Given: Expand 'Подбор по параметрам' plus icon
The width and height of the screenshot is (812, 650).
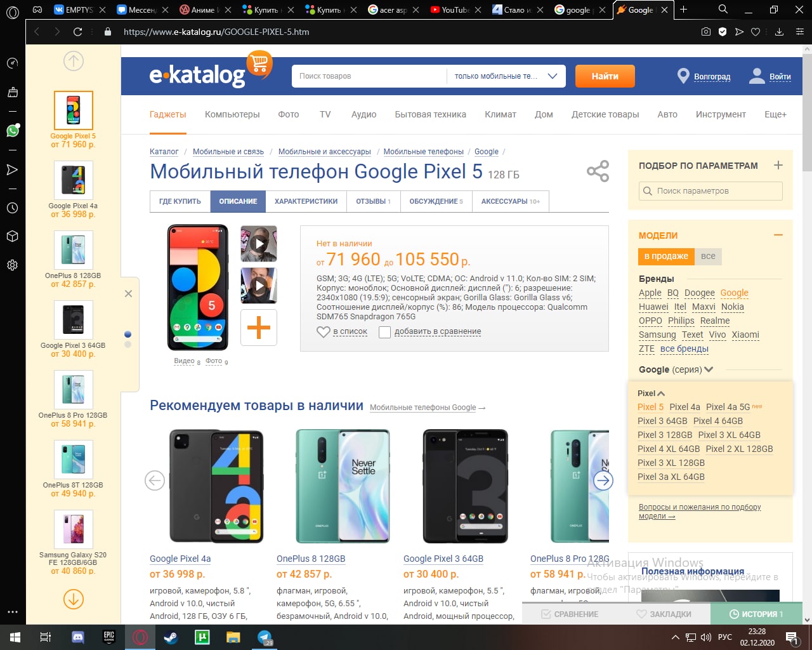Looking at the screenshot, I should coord(778,165).
